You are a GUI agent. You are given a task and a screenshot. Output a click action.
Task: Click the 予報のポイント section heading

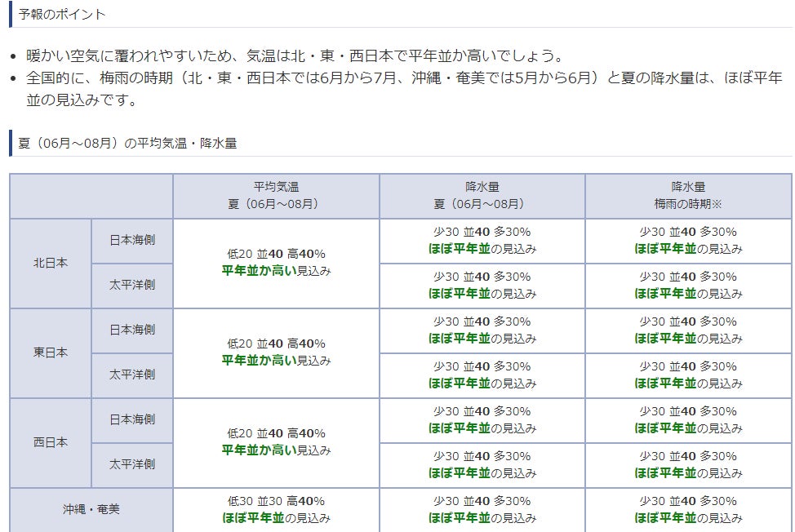pyautogui.click(x=62, y=15)
